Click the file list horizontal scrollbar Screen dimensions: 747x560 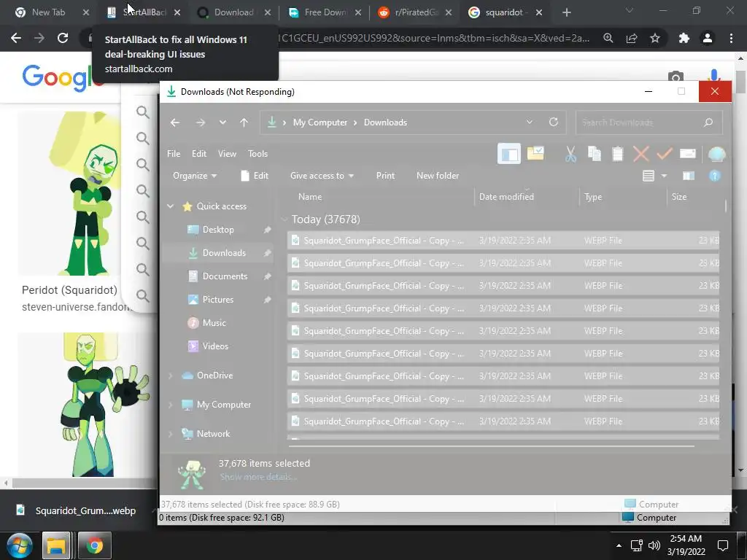click(491, 446)
